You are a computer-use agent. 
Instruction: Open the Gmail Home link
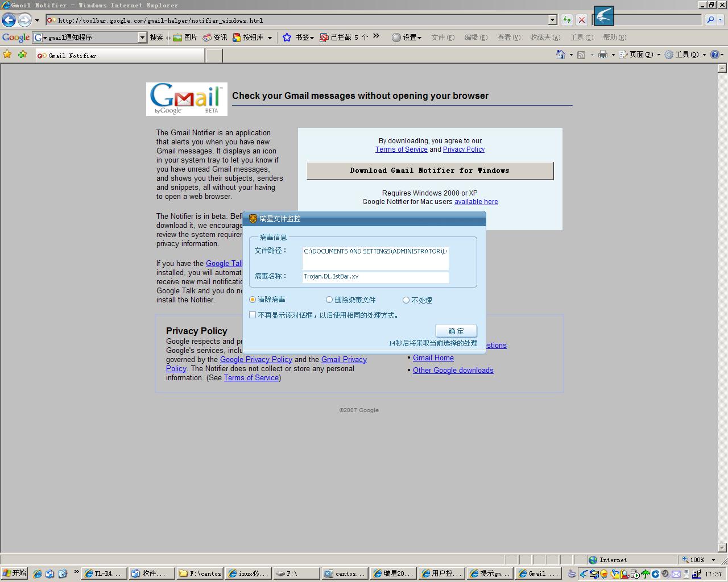click(433, 358)
